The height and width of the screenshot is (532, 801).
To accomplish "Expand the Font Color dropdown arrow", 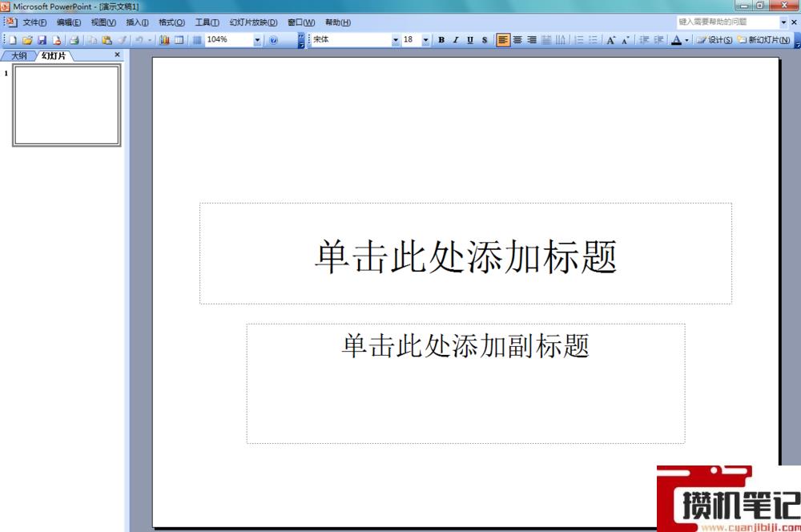I will [686, 40].
